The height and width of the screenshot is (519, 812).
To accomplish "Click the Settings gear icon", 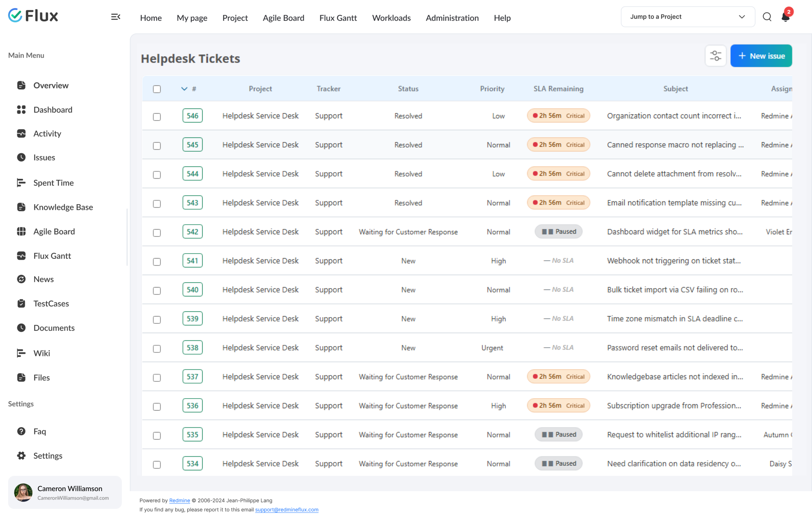I will 21,456.
